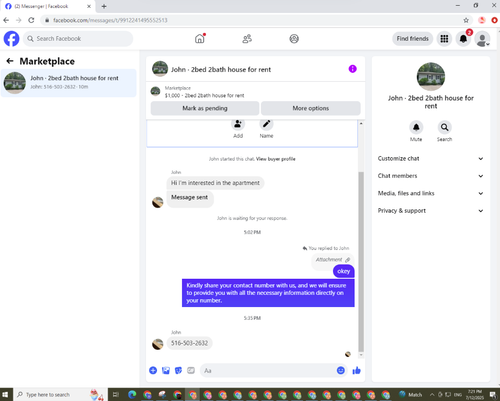
Task: Expand Privacy & support section
Action: (430, 211)
